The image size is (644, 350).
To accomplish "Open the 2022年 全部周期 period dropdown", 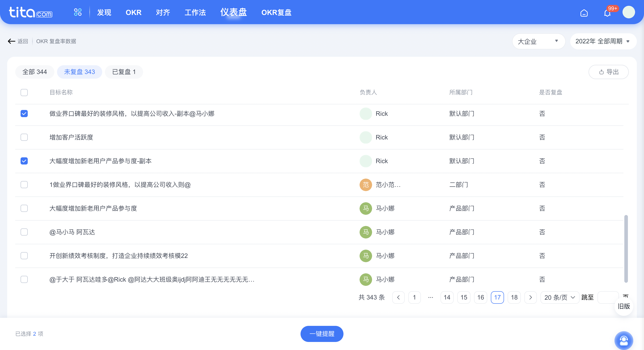I will pos(603,41).
